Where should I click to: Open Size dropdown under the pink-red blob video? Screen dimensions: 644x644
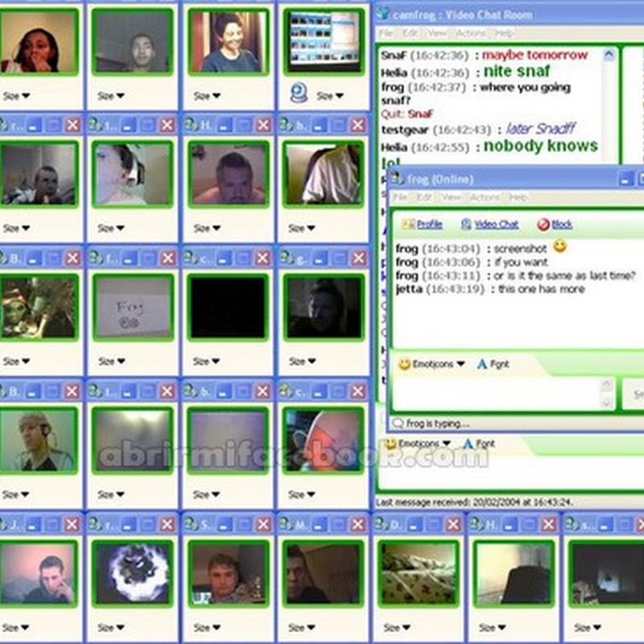tap(302, 494)
